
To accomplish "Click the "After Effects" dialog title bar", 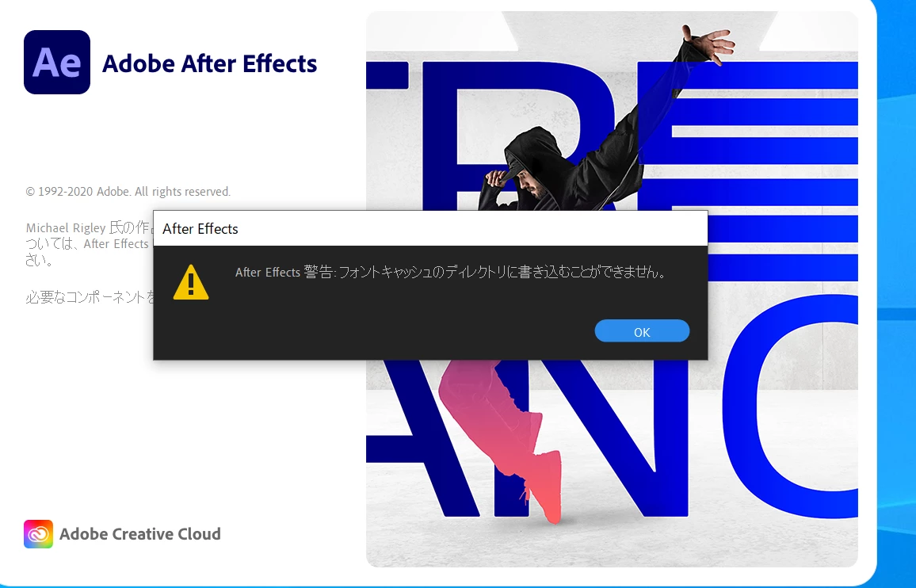I will point(430,228).
